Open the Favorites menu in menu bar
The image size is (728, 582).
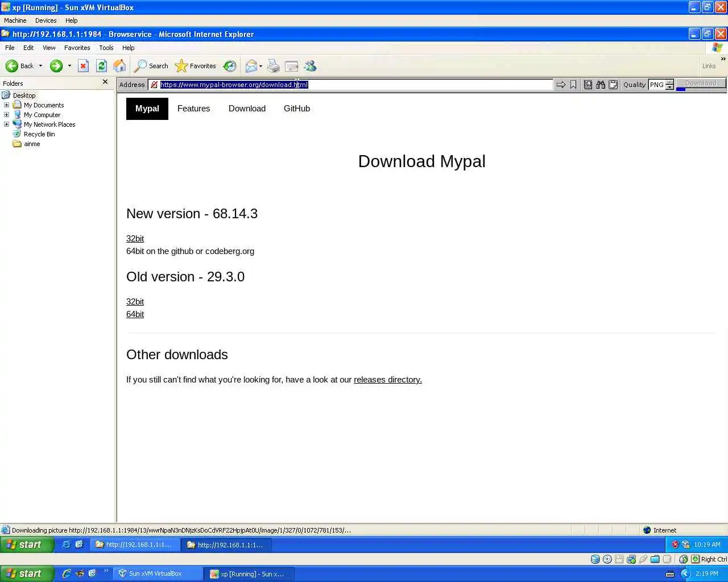click(77, 48)
